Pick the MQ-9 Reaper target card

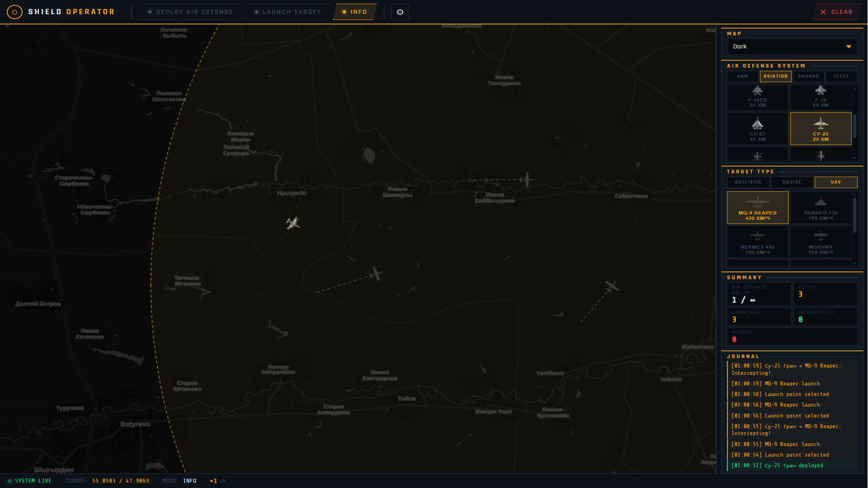tap(757, 208)
